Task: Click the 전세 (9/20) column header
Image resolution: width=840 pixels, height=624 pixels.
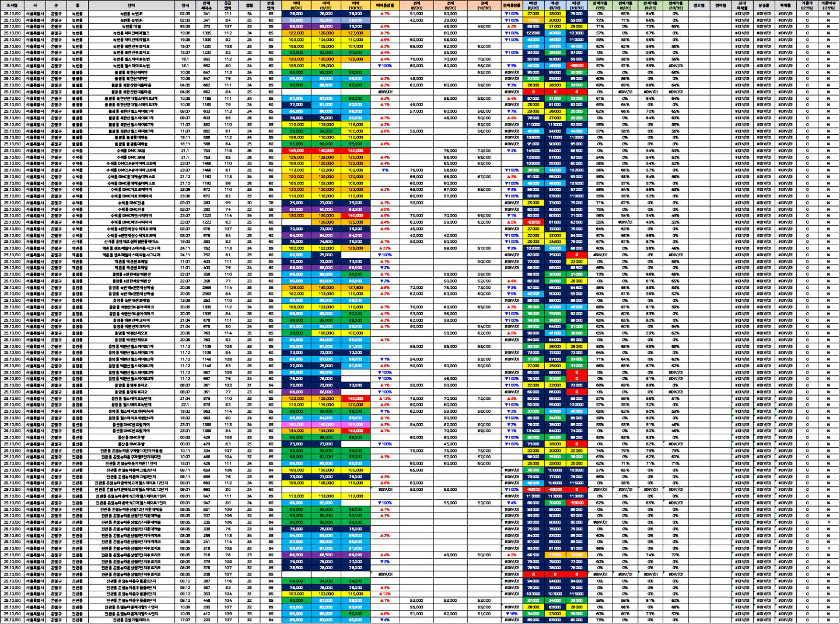Action: (x=450, y=5)
